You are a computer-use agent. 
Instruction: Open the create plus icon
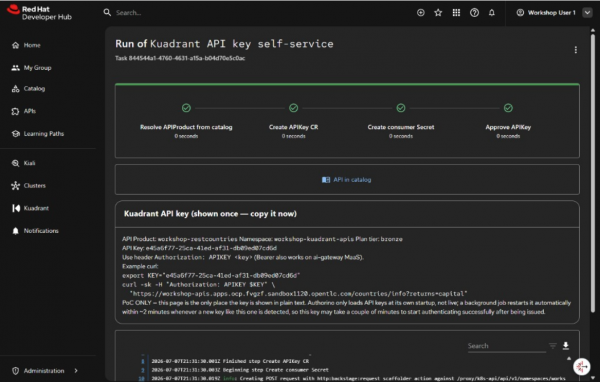click(421, 13)
